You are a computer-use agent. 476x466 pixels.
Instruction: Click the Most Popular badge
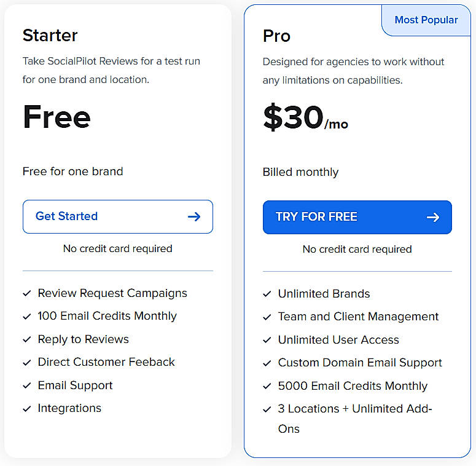426,20
